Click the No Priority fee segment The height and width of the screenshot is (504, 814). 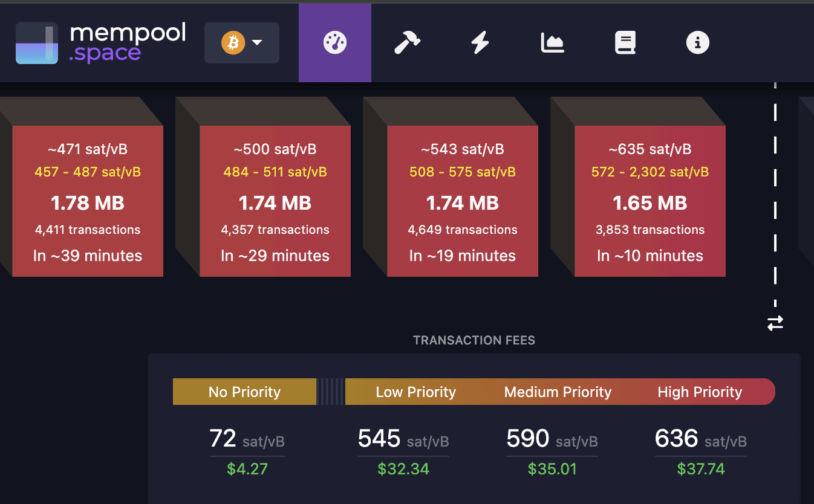pos(244,392)
